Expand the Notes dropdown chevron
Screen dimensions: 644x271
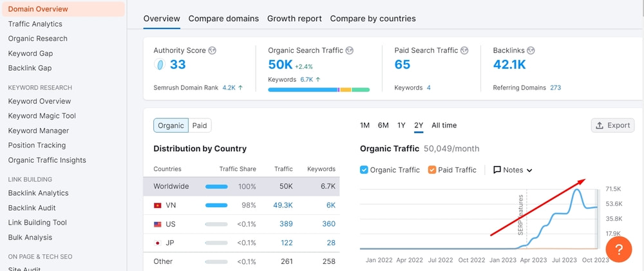[x=529, y=171]
